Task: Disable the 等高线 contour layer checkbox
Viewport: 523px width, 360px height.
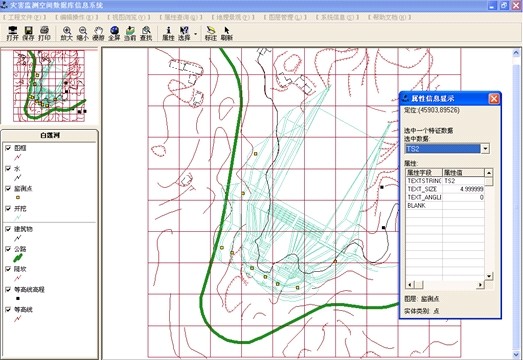Action: [8, 309]
